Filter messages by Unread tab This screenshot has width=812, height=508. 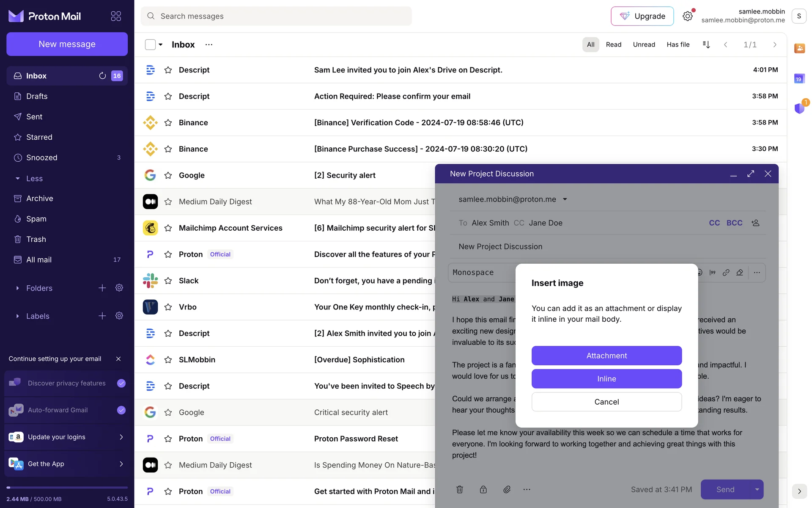[644, 44]
